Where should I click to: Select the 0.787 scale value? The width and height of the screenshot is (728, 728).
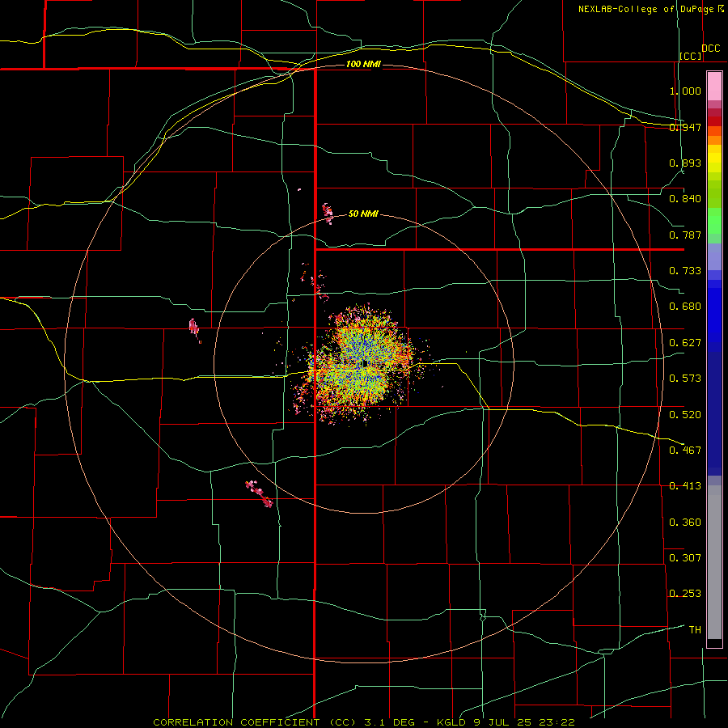pyautogui.click(x=685, y=235)
